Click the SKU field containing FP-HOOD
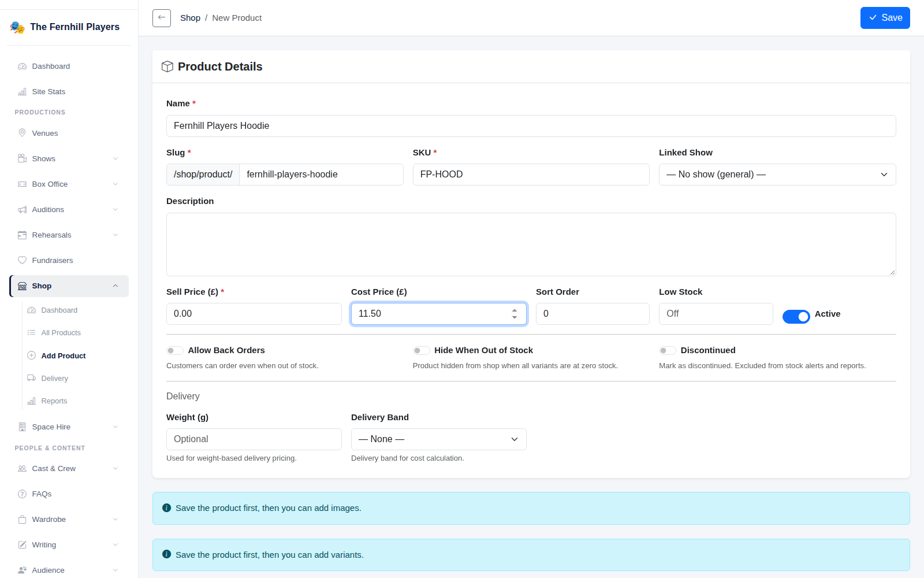This screenshot has width=924, height=578. [x=531, y=175]
